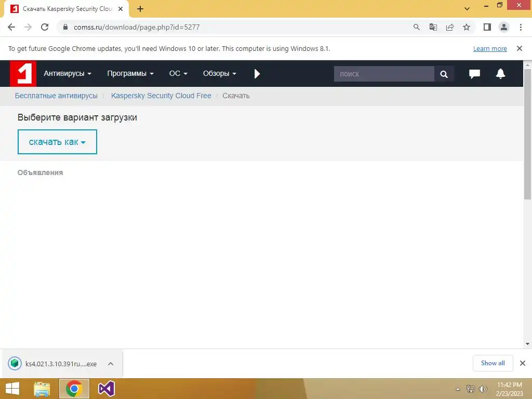The width and height of the screenshot is (532, 399).
Task: Open the side panel icon
Action: click(x=487, y=27)
